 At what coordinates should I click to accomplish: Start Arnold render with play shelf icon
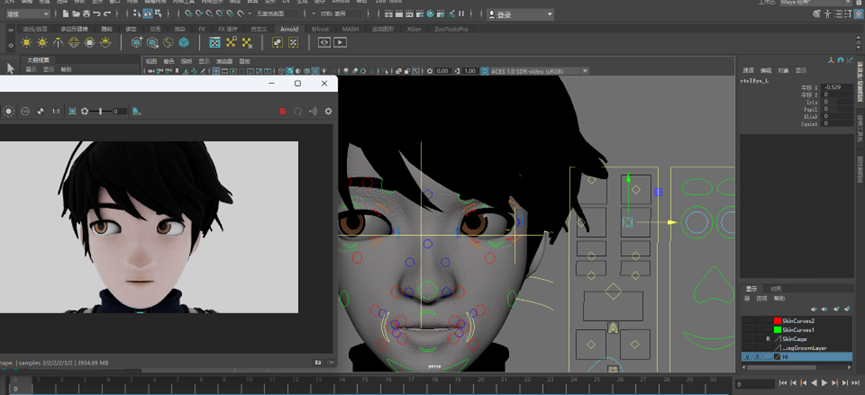point(340,42)
